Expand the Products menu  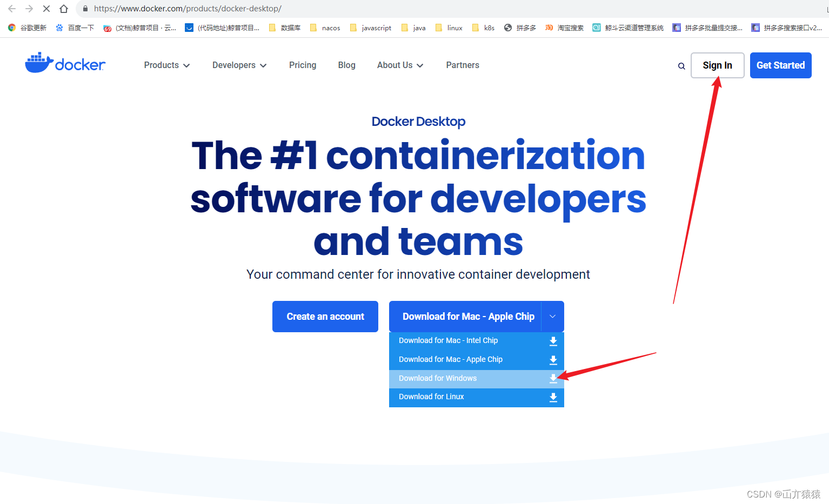[x=167, y=65]
